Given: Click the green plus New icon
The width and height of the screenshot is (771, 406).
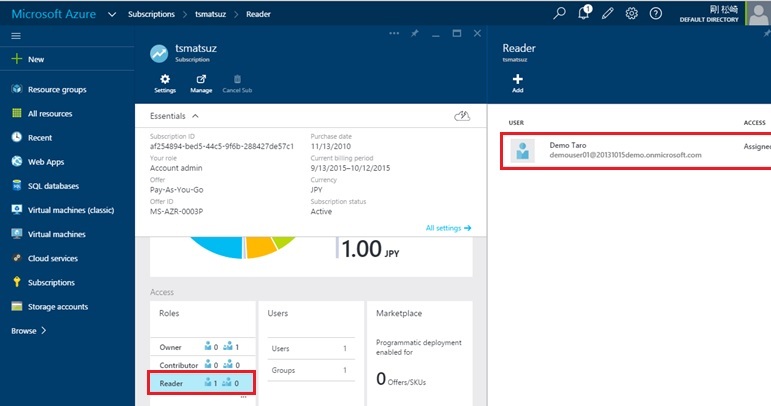Looking at the screenshot, I should tap(17, 59).
